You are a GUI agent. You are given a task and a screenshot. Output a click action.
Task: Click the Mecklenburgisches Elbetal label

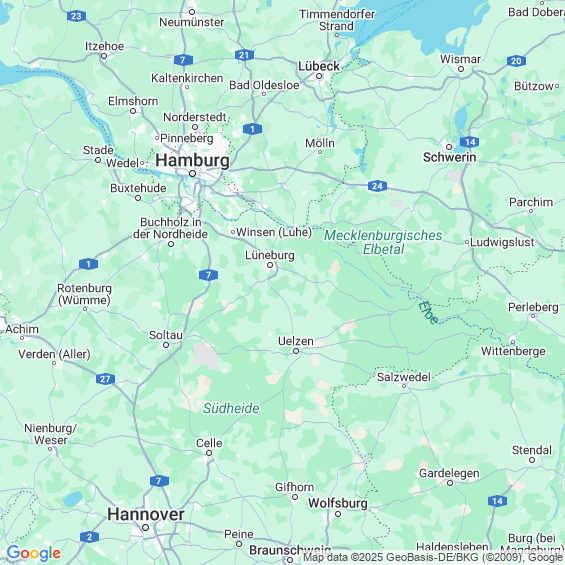[x=383, y=242]
